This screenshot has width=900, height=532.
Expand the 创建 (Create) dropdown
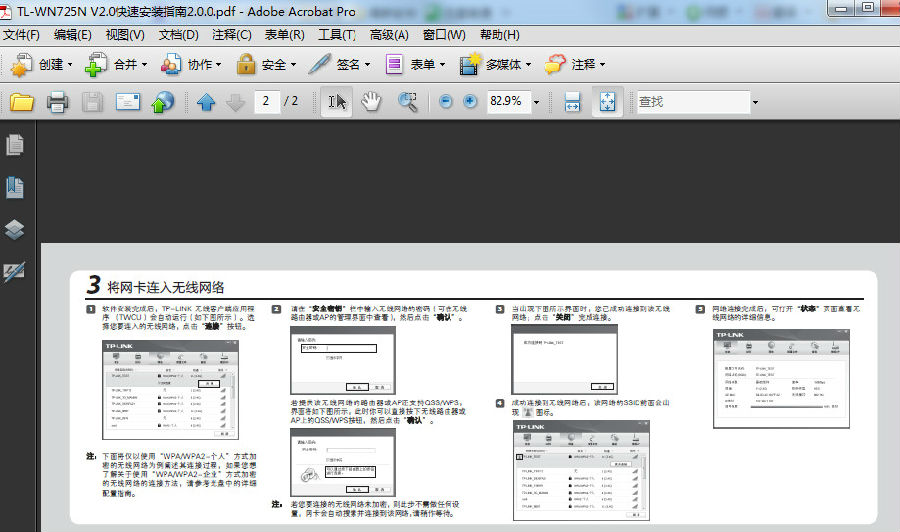(x=70, y=65)
